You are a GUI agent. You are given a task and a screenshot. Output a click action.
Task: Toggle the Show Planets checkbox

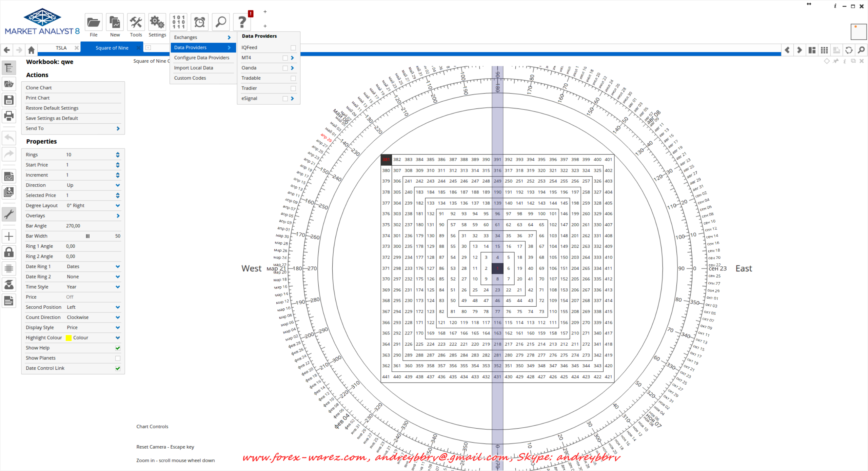point(118,358)
